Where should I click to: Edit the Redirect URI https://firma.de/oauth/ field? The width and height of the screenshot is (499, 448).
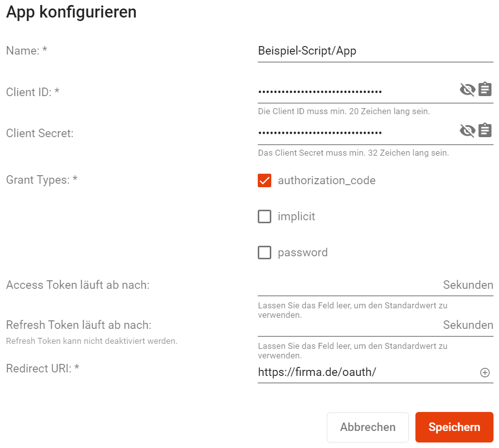pos(367,372)
